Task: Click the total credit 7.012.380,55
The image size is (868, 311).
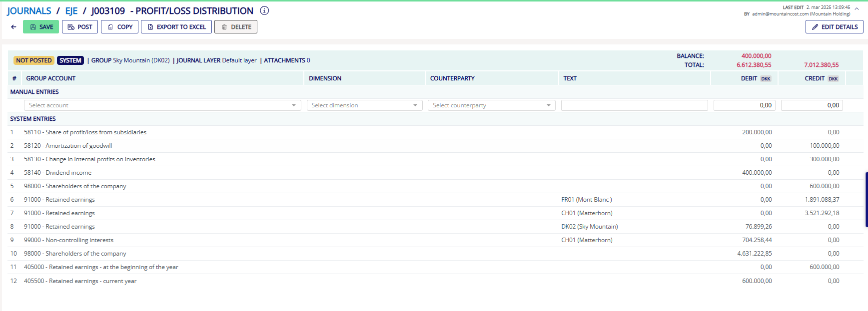Action: pos(822,65)
